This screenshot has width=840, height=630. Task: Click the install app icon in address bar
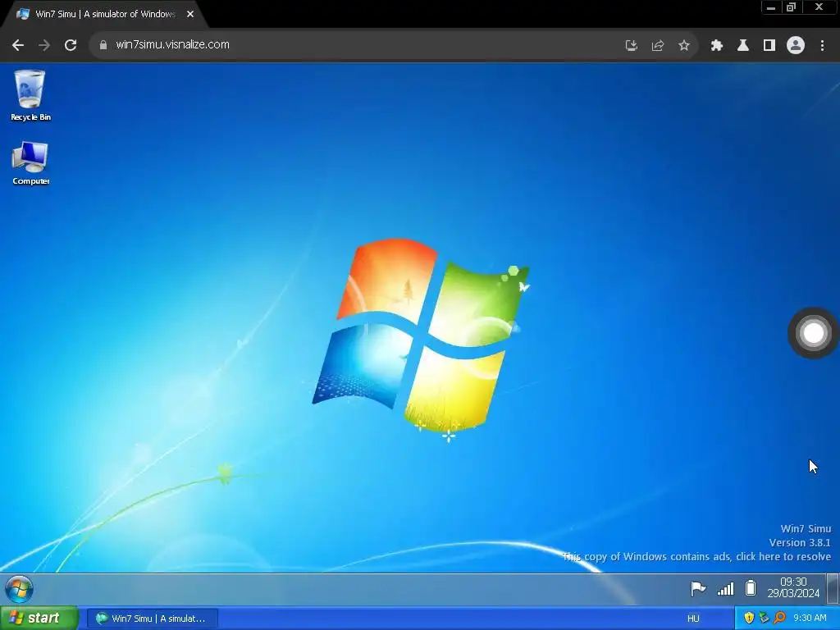coord(632,46)
